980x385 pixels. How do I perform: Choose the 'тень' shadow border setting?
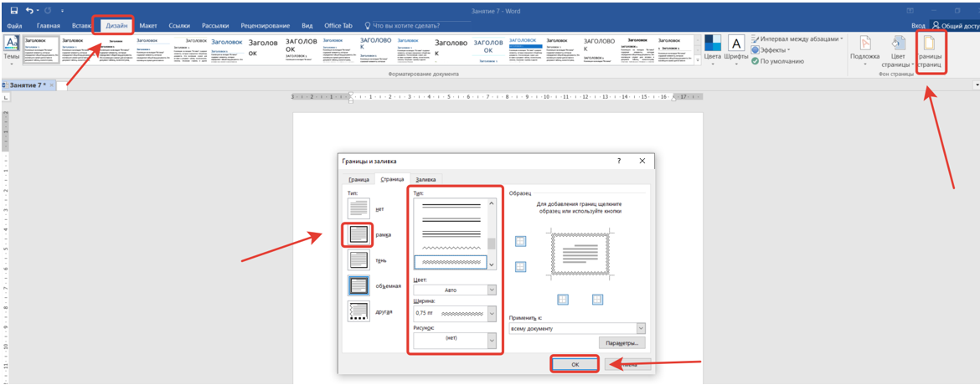[x=358, y=260]
